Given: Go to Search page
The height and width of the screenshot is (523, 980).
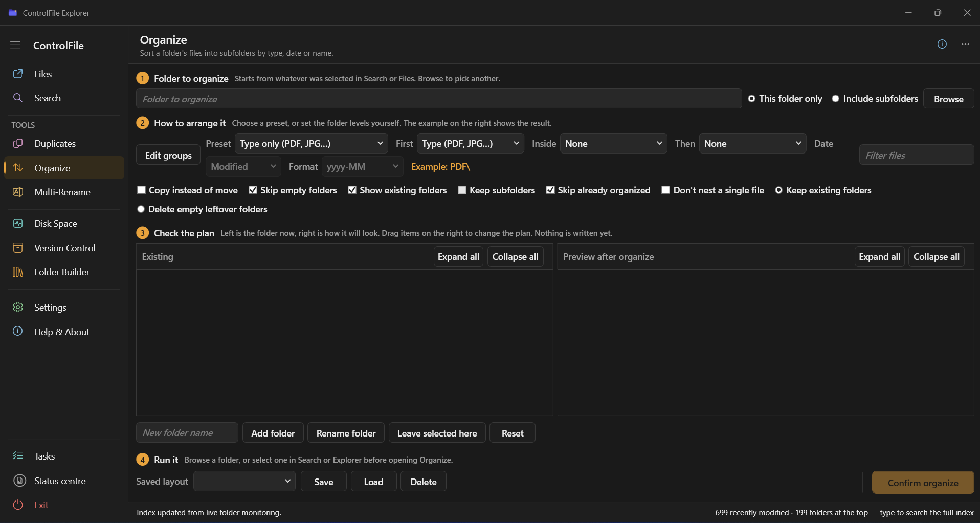Looking at the screenshot, I should (x=64, y=98).
